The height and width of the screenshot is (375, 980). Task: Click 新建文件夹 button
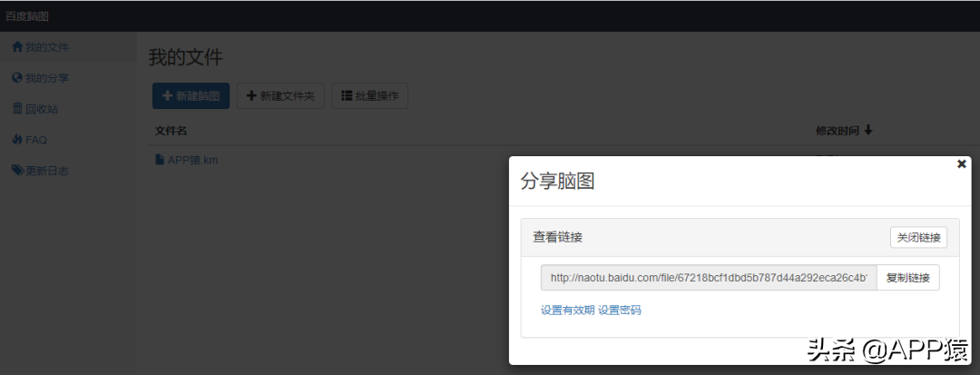(280, 95)
